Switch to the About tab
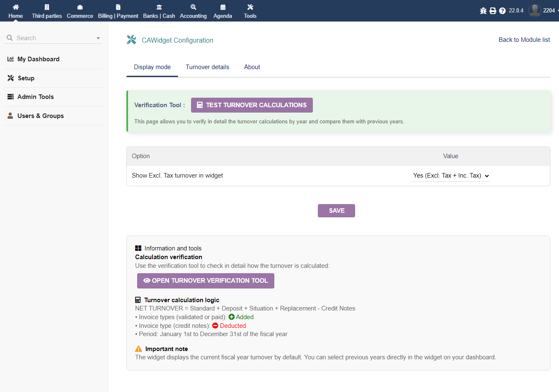Viewport: 559px width, 392px height. point(252,67)
